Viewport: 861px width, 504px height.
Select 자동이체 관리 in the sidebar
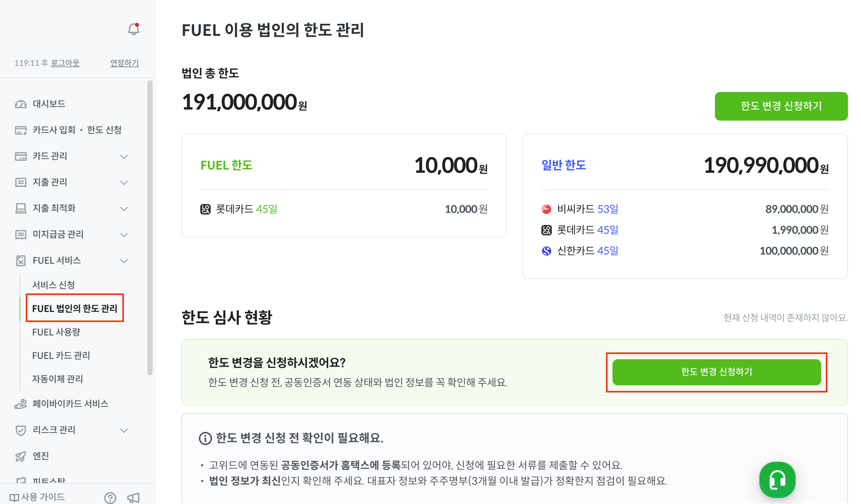point(57,379)
